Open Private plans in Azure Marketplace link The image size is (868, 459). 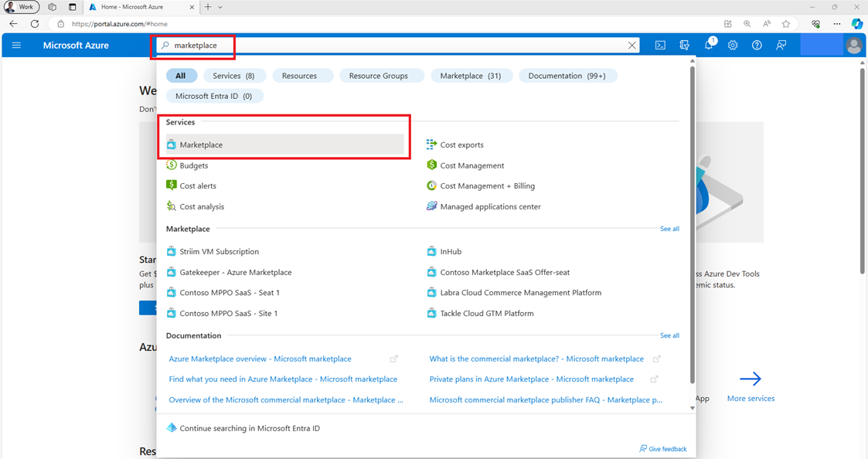pos(532,379)
